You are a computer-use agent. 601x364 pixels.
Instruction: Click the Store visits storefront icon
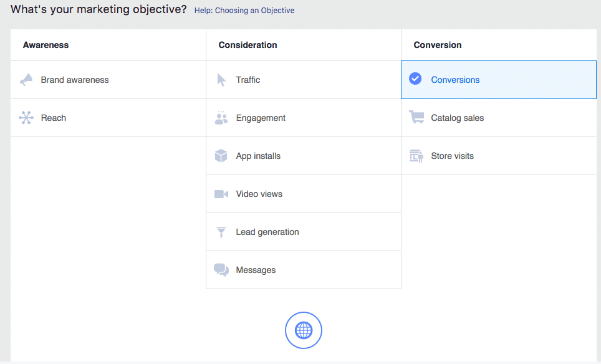click(x=416, y=156)
